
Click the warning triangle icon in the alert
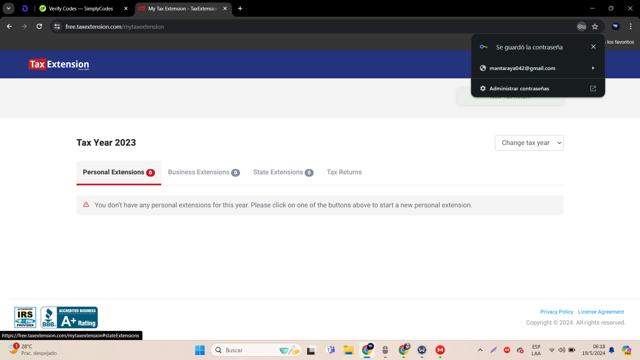point(86,204)
